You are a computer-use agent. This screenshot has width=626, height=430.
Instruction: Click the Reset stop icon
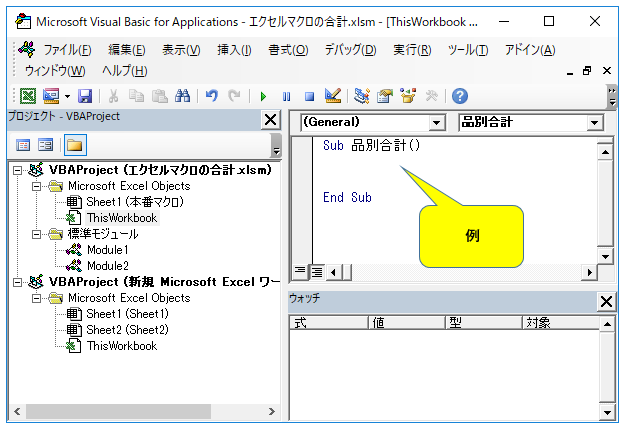pyautogui.click(x=309, y=96)
